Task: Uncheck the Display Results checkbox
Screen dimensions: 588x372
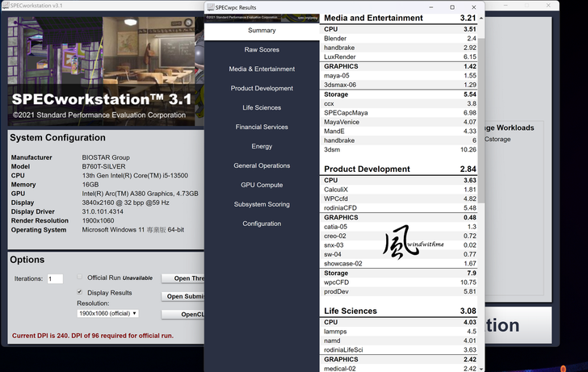Action: point(79,292)
